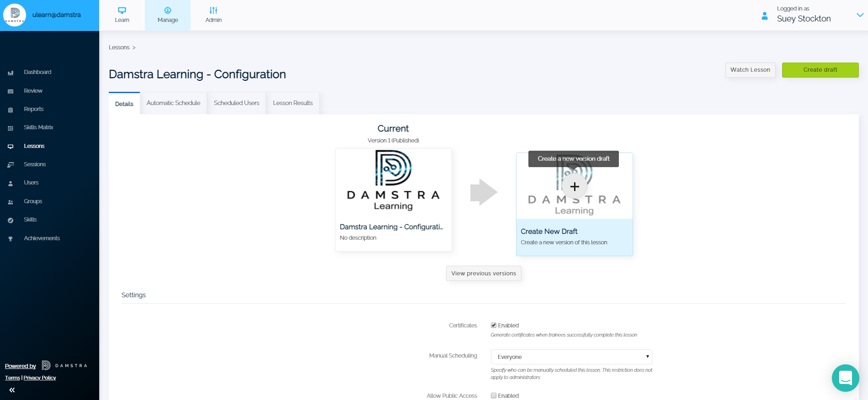
Task: Select Achievements label in sidebar
Action: click(x=42, y=238)
